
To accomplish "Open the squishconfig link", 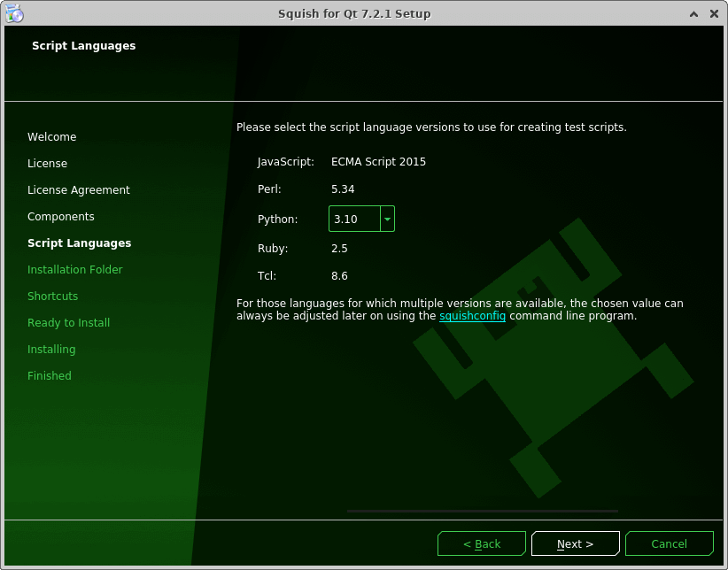I will (x=472, y=316).
